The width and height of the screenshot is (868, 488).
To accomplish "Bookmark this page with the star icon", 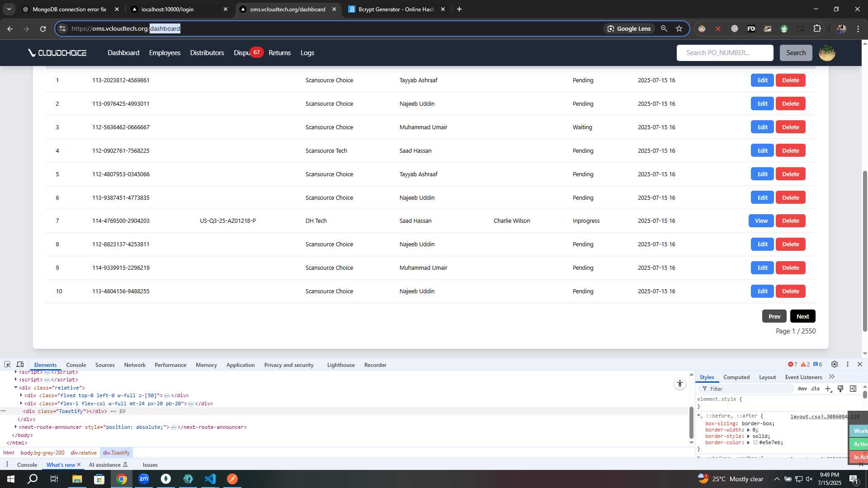I will [679, 28].
